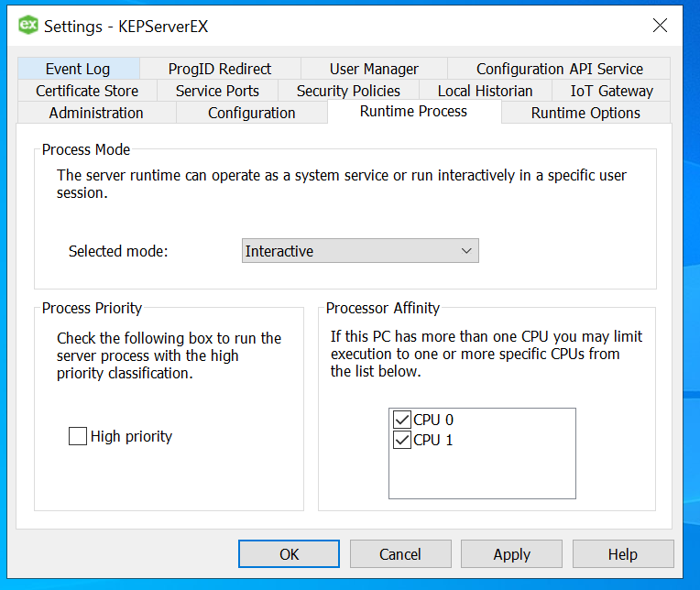The width and height of the screenshot is (700, 590).
Task: Open the Selected mode dropdown
Action: 360,251
